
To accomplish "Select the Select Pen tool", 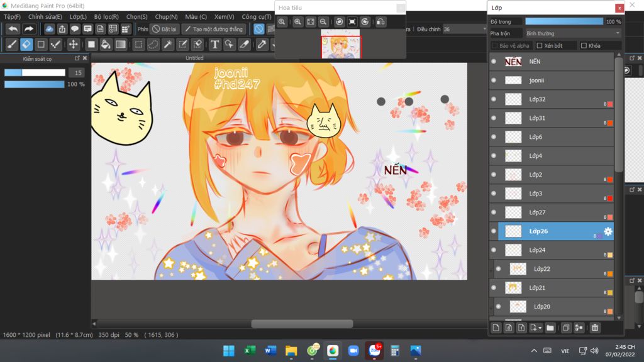I will 183,45.
